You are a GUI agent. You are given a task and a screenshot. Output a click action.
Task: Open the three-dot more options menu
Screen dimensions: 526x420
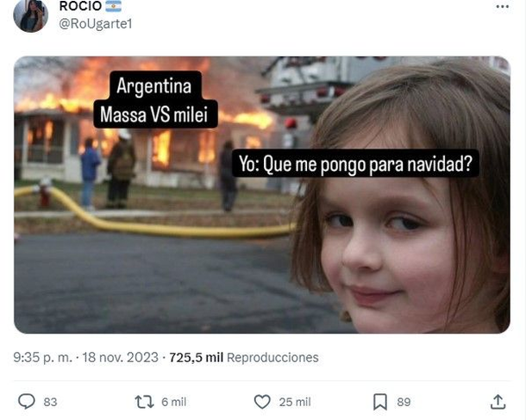502,7
